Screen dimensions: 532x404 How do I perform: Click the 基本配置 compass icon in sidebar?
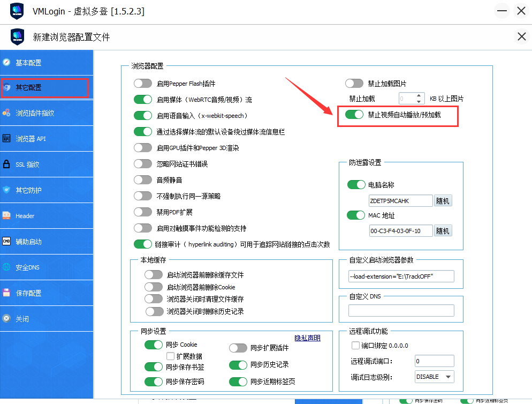point(6,63)
